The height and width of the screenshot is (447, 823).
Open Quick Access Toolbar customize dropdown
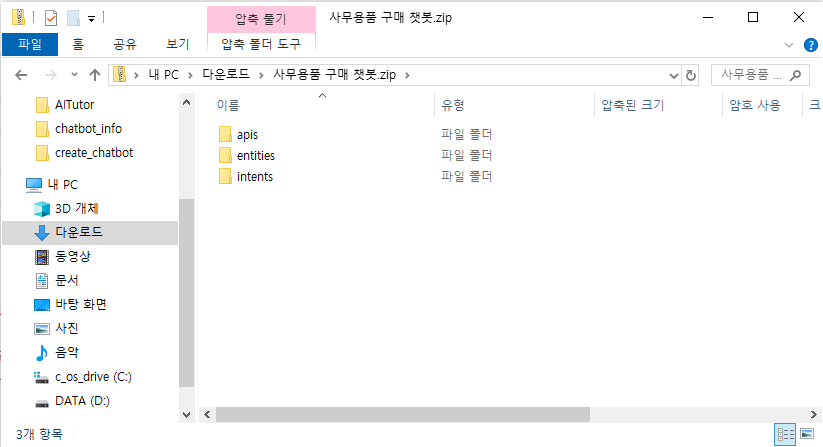[x=92, y=18]
